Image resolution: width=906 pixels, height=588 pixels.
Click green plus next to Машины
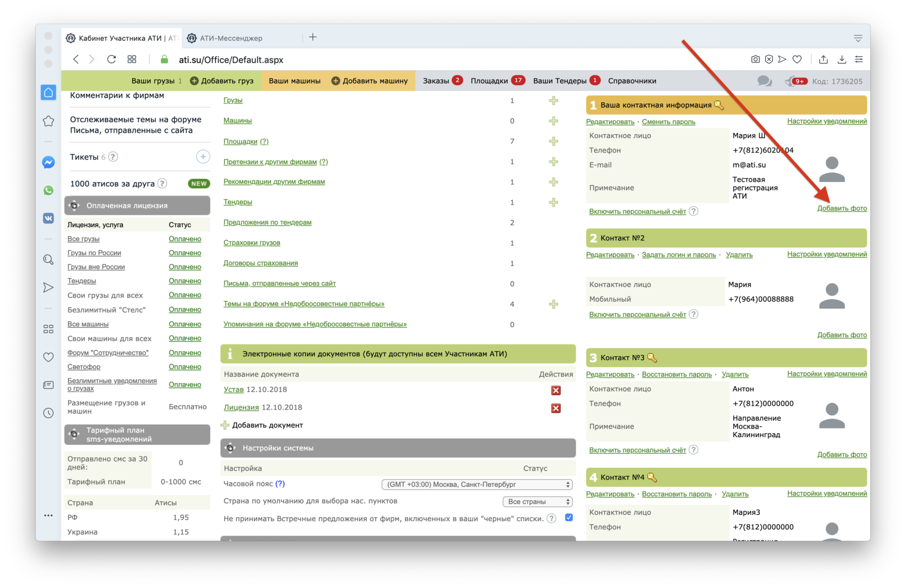553,121
